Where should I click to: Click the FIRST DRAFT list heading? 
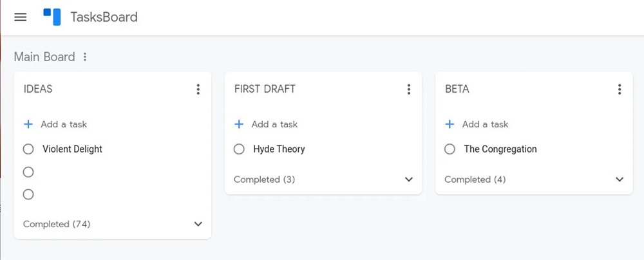point(265,89)
